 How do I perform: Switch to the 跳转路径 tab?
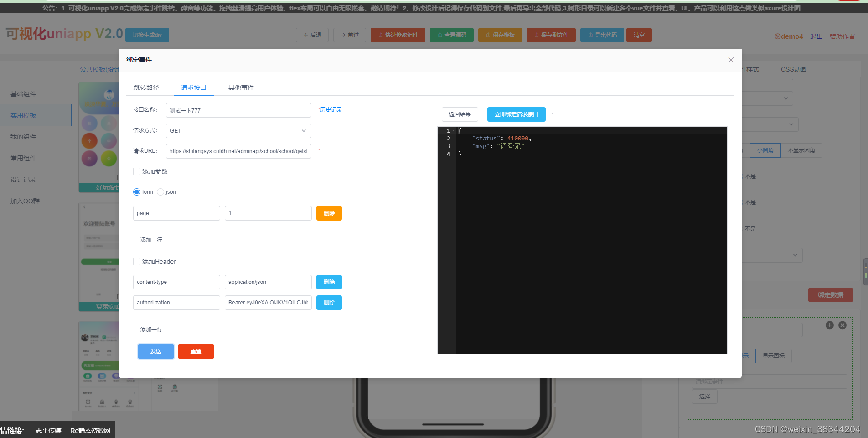[x=146, y=88]
